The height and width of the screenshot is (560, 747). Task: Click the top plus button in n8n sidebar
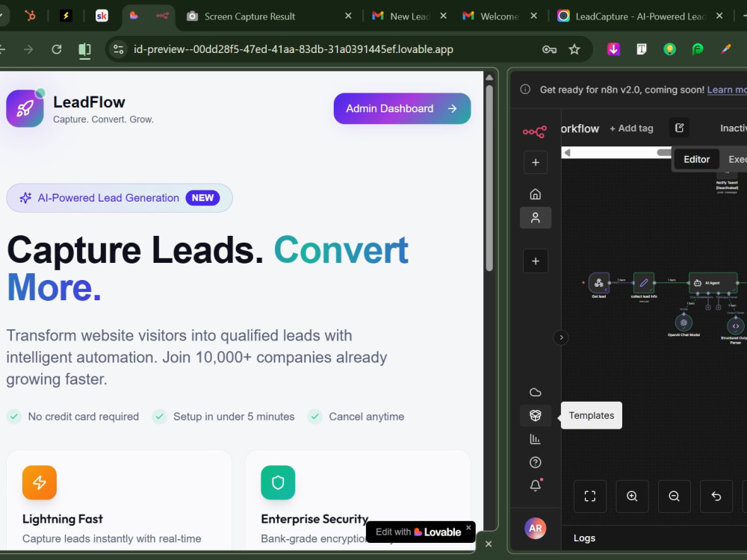pos(536,162)
